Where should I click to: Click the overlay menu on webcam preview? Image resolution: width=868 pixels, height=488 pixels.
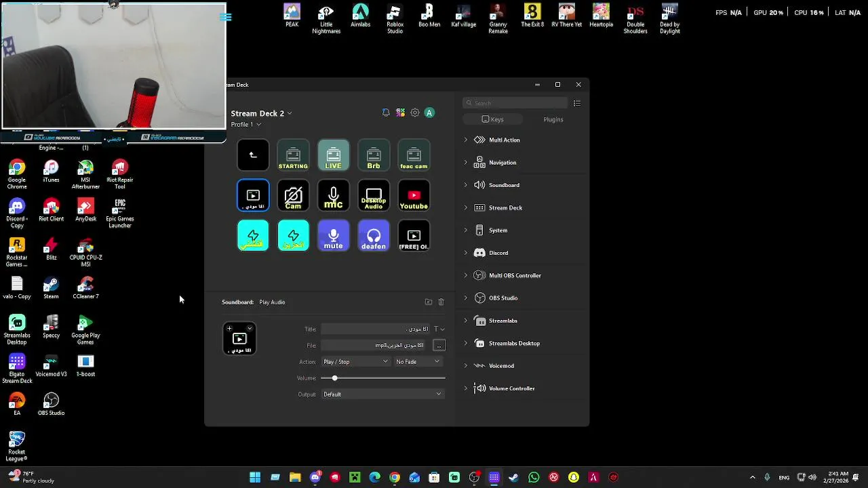pyautogui.click(x=226, y=17)
